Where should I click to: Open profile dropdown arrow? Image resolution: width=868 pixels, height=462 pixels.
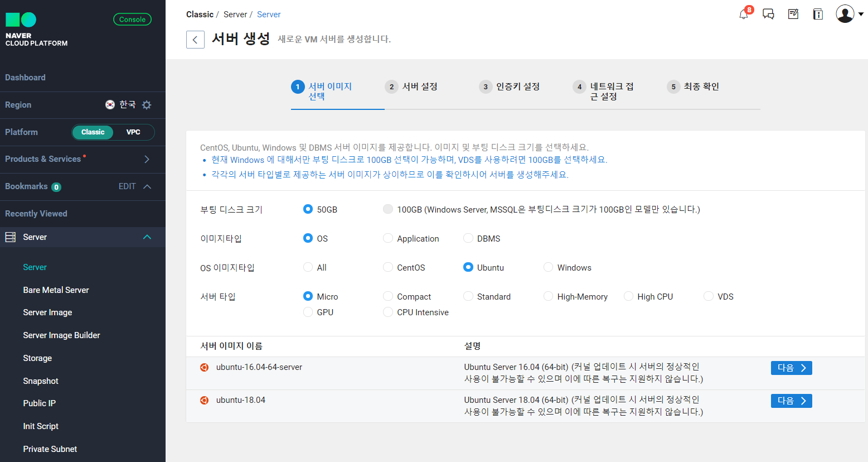pyautogui.click(x=861, y=15)
